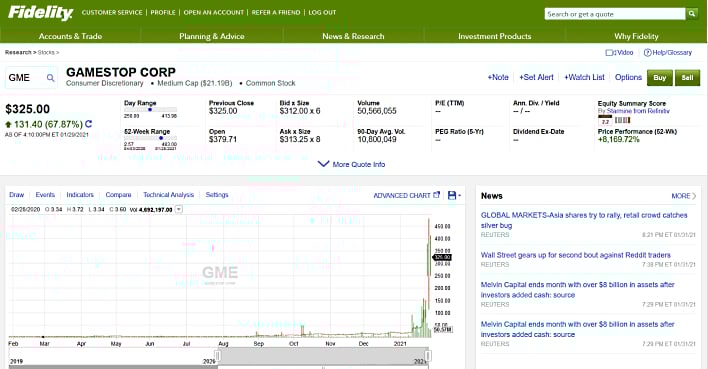Screen dimensions: 708x369
Task: Open the Planning & Advice menu
Action: pos(212,36)
